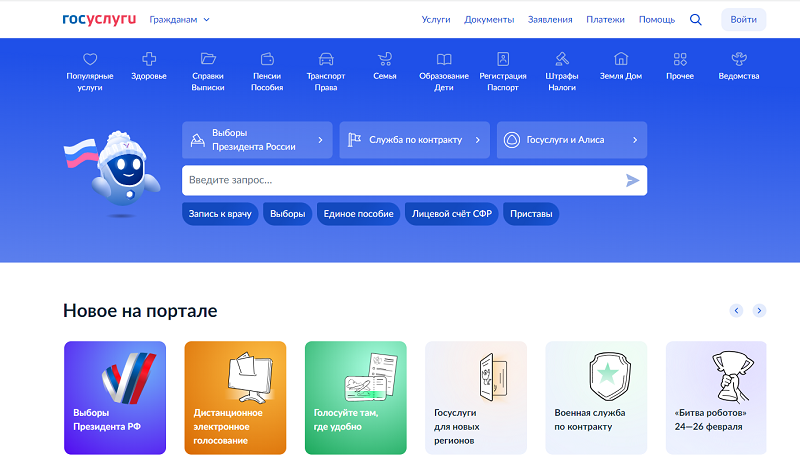Open the Выборы Президента РФ card
800x476 pixels.
115,398
